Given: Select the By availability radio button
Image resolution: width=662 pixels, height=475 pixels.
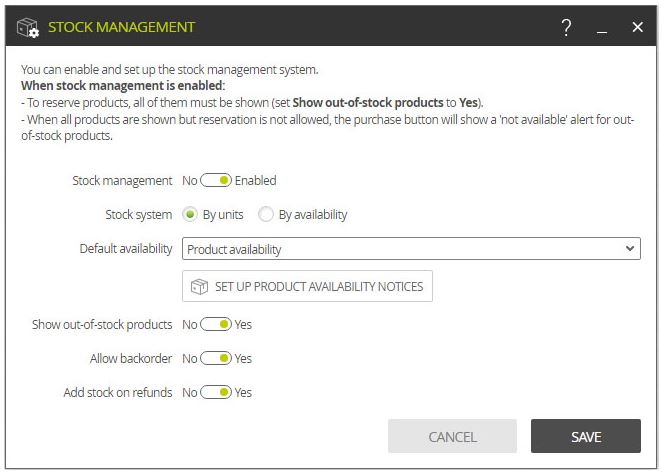Looking at the screenshot, I should tap(266, 214).
